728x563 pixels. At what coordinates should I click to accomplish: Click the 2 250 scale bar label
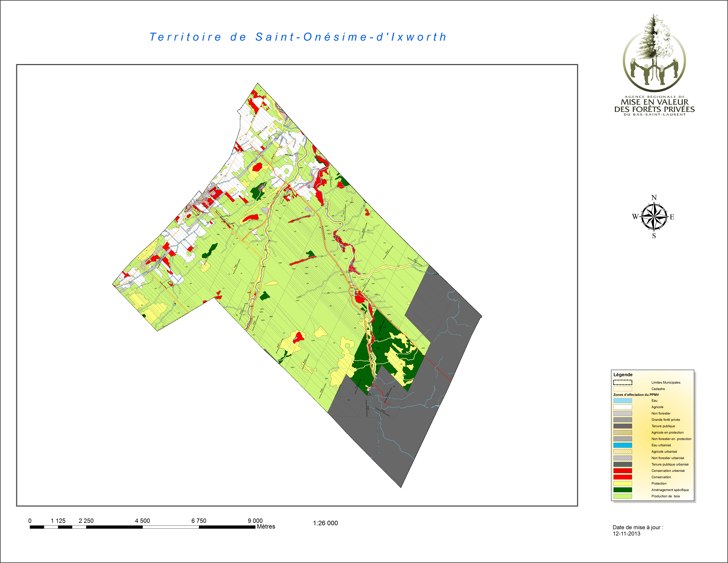tap(86, 521)
